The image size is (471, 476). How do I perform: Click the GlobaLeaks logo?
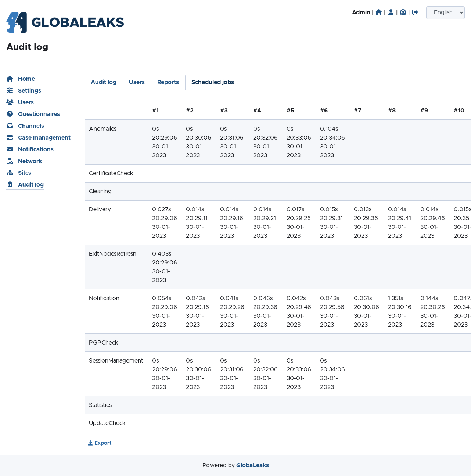65,22
